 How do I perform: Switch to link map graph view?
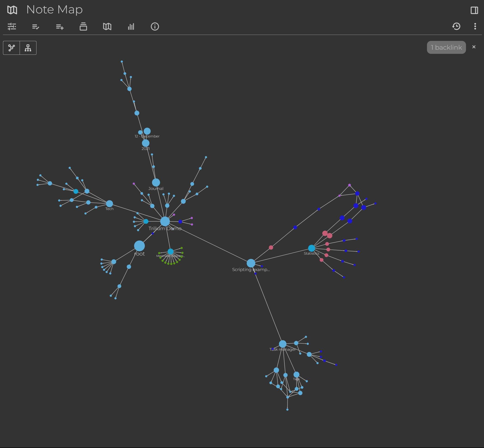click(x=11, y=48)
